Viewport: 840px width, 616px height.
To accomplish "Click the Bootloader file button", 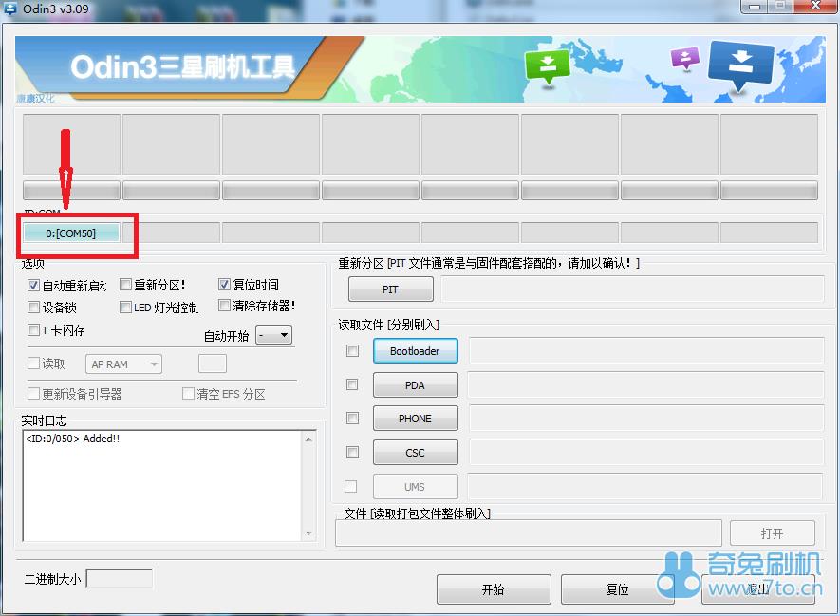I will (x=415, y=351).
